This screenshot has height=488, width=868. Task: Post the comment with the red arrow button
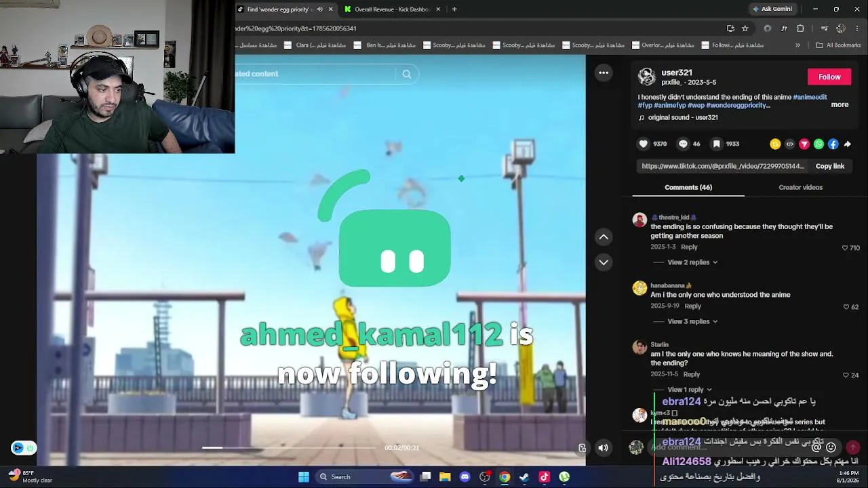[853, 447]
